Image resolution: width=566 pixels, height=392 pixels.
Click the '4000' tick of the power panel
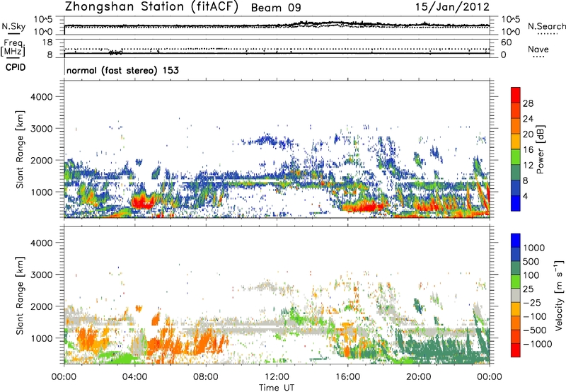tap(41, 97)
